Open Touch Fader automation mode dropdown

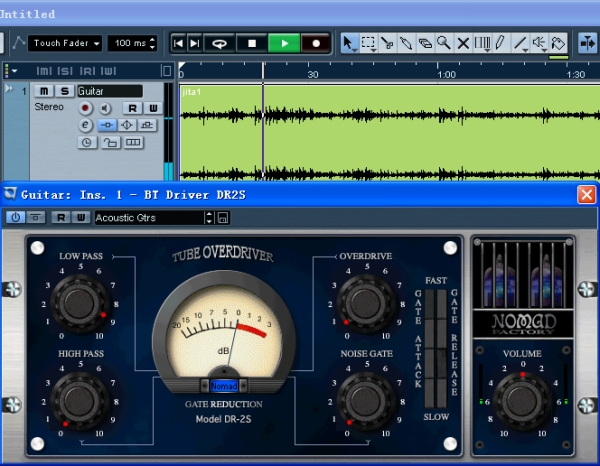(x=65, y=43)
